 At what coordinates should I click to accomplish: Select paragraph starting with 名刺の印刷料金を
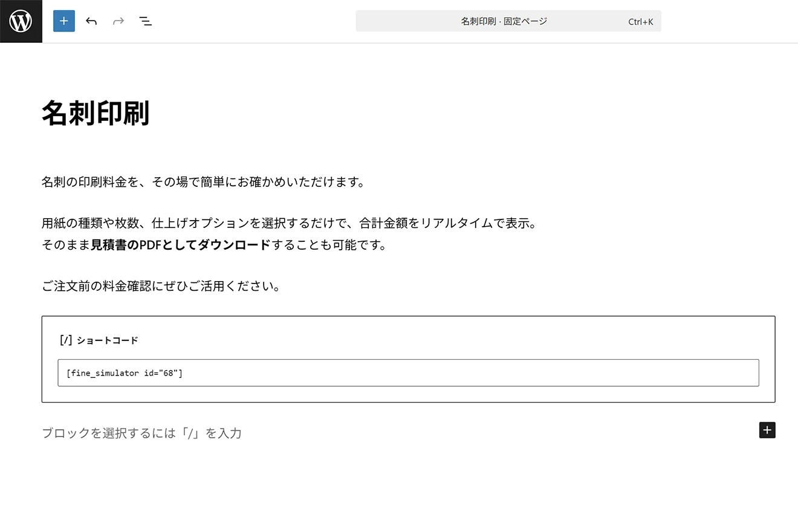click(x=203, y=182)
